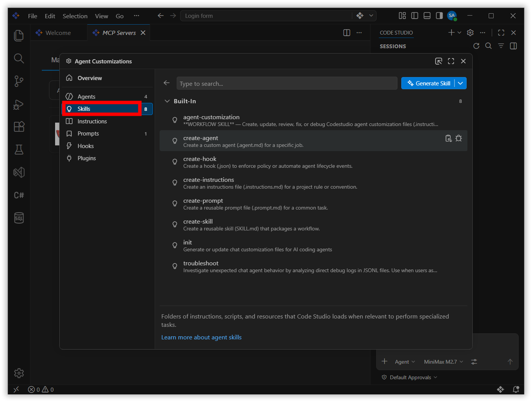Select the Agents section
Screen dimensions: 532x402
pyautogui.click(x=108, y=96)
